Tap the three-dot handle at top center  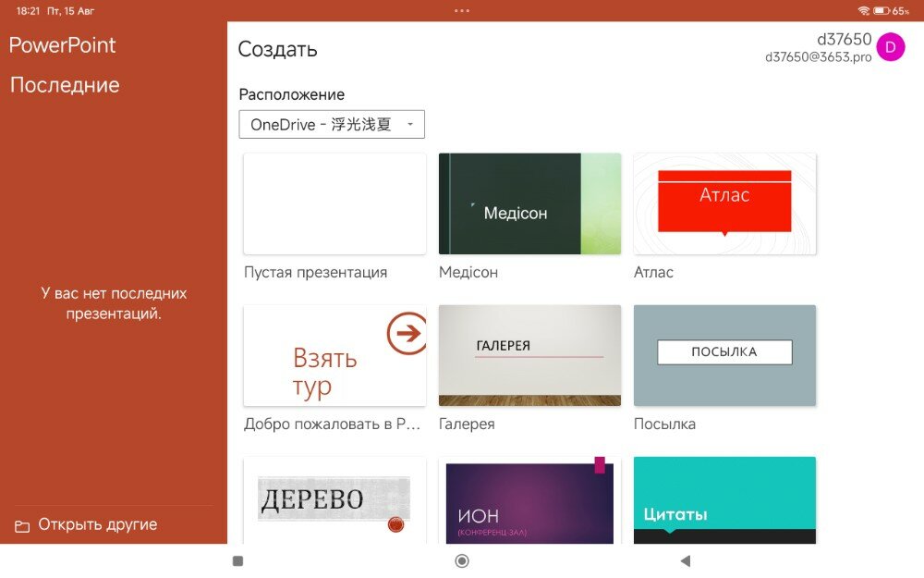(x=462, y=10)
